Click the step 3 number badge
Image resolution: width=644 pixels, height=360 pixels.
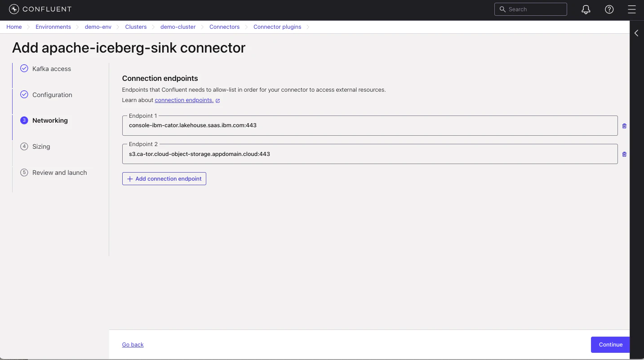[24, 120]
